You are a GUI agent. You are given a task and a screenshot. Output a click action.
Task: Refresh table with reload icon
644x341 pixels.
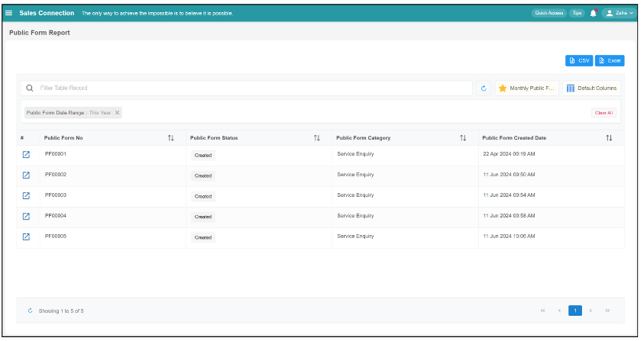pos(484,88)
